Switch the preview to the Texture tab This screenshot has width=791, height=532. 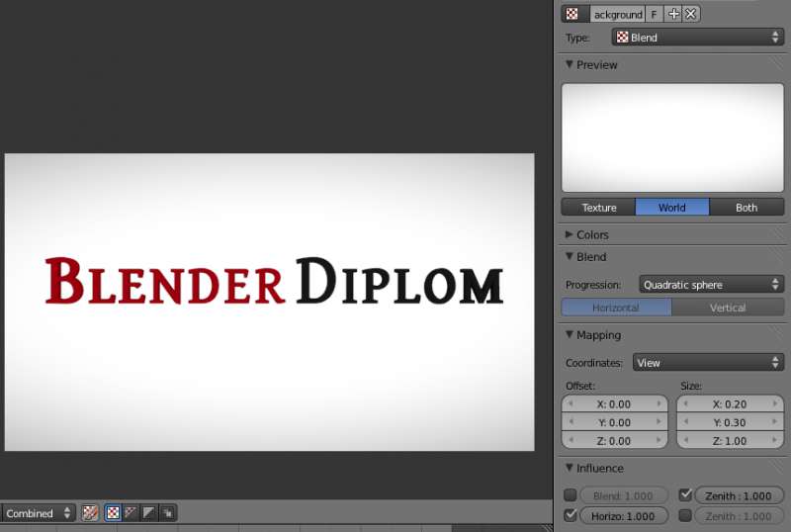(598, 208)
